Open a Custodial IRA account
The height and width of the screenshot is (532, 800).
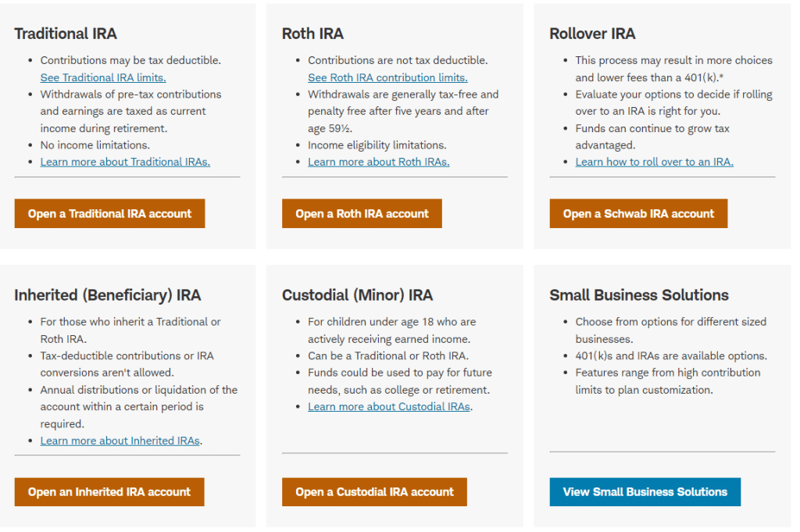pyautogui.click(x=373, y=491)
